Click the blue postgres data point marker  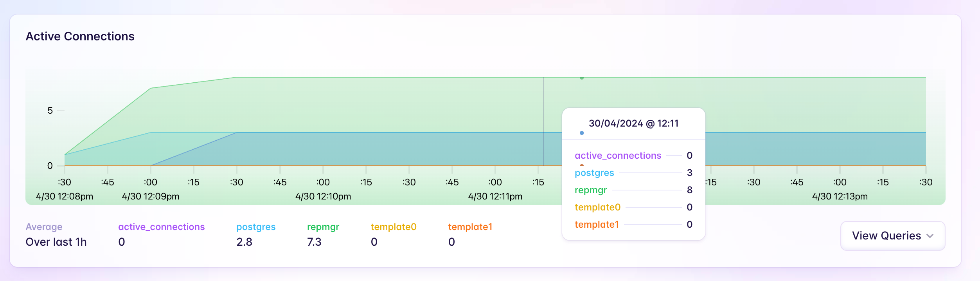[582, 133]
